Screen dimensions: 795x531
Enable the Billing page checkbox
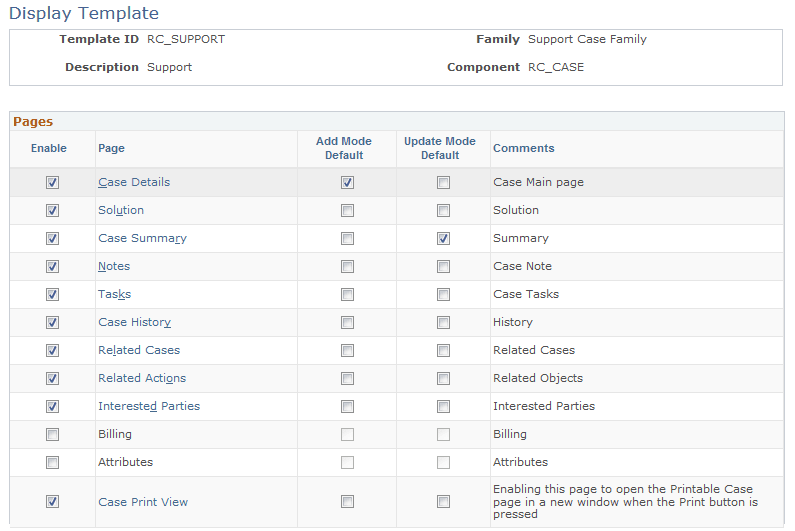[x=53, y=435]
